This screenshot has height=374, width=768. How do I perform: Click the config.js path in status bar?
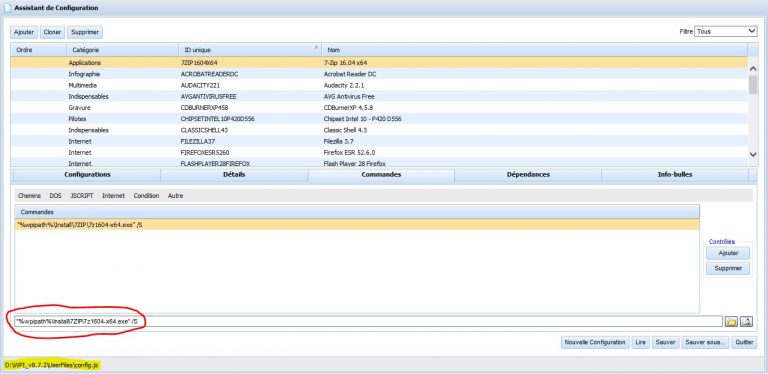(52, 365)
